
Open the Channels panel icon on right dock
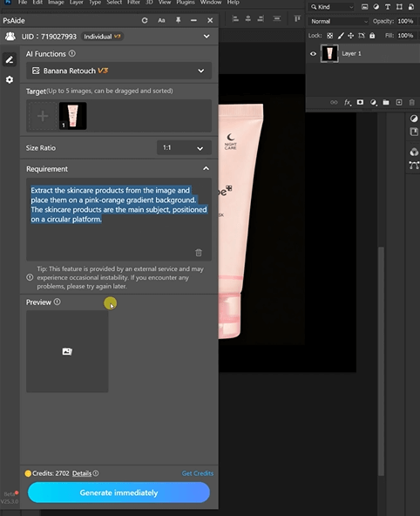tap(414, 152)
